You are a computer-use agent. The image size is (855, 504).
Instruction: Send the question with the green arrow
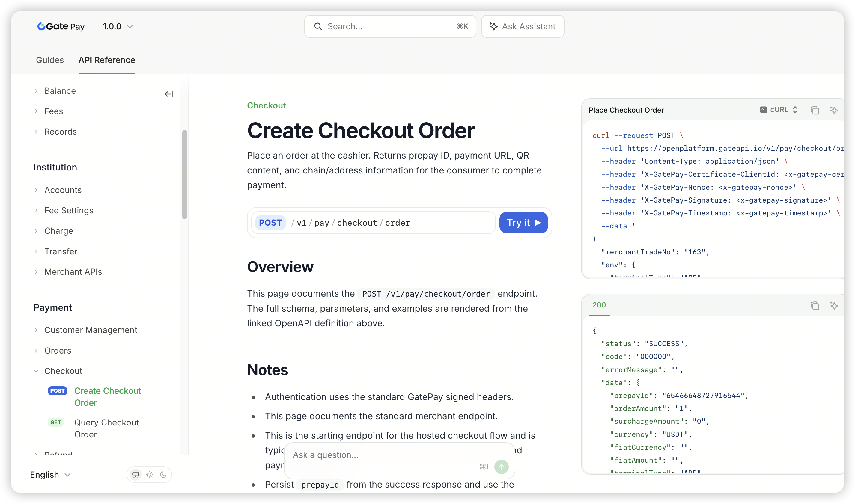tap(501, 466)
